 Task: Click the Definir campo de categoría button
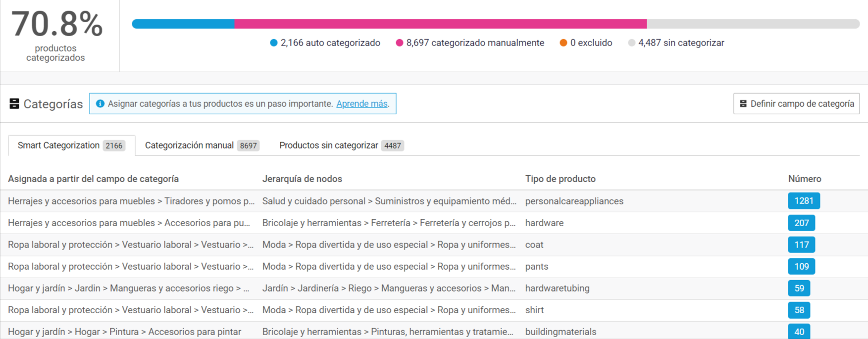click(x=796, y=104)
